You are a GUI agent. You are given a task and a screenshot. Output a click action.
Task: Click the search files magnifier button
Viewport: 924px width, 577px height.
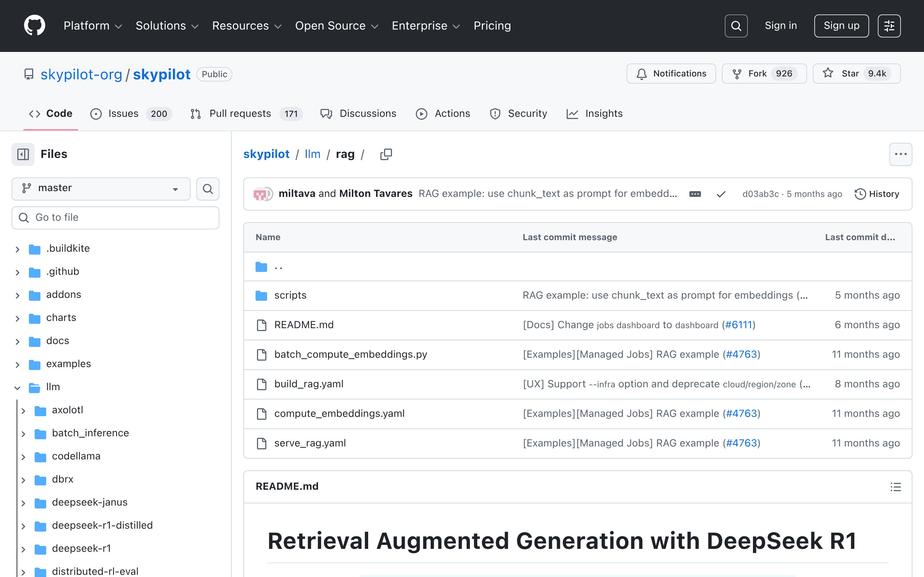click(208, 189)
